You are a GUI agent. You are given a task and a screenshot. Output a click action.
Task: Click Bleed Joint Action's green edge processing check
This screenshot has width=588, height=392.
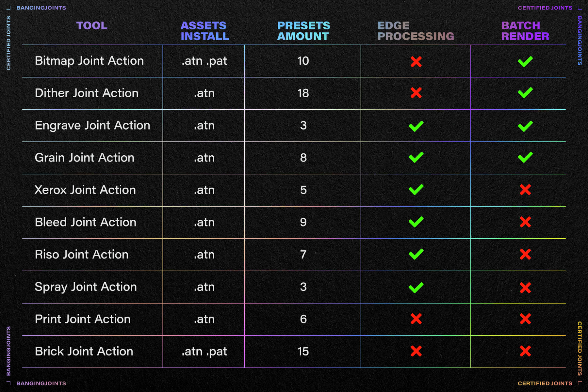click(x=416, y=222)
